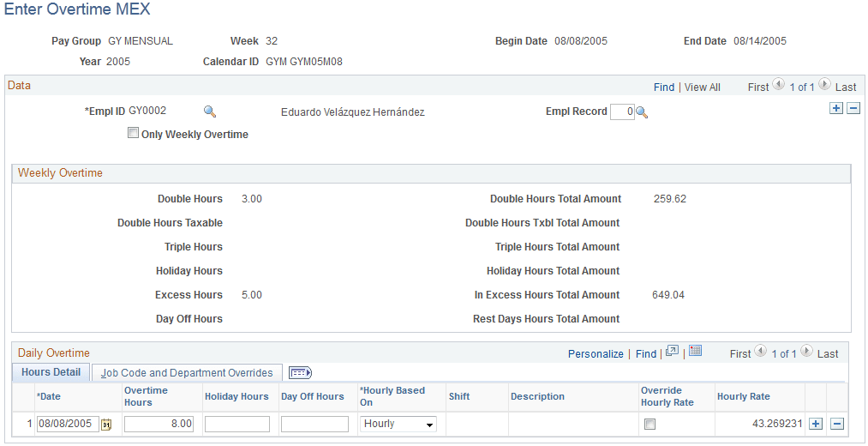This screenshot has height=446, width=868.
Task: Show previous row in Daily Overtime grid
Action: pyautogui.click(x=761, y=352)
